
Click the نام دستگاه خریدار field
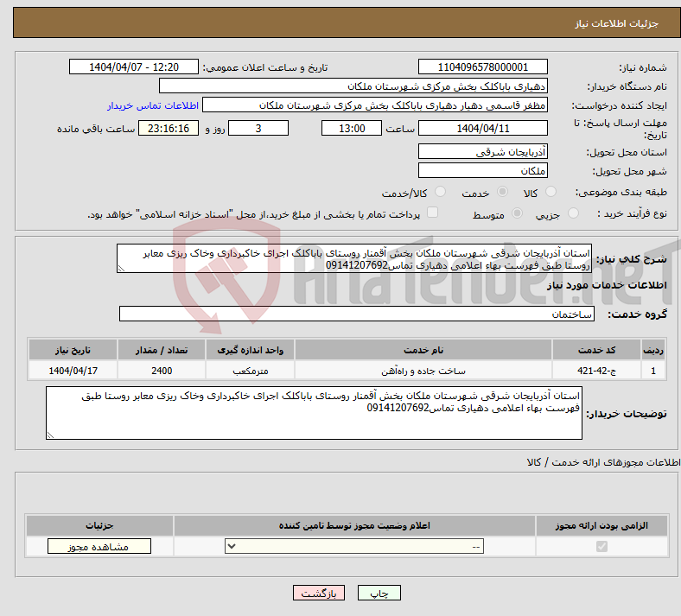[353, 86]
